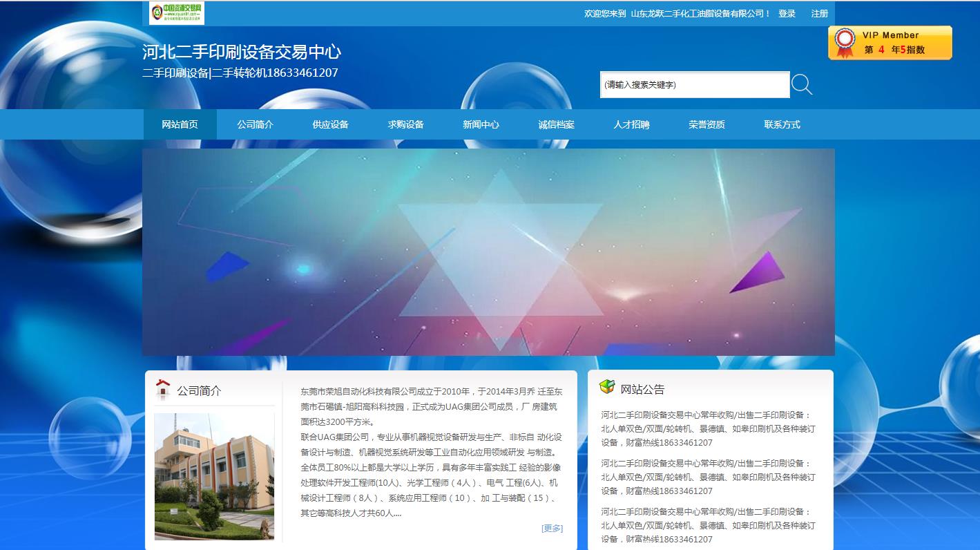Click the box icon beside 网站公告
The image size is (980, 550).
pos(607,387)
